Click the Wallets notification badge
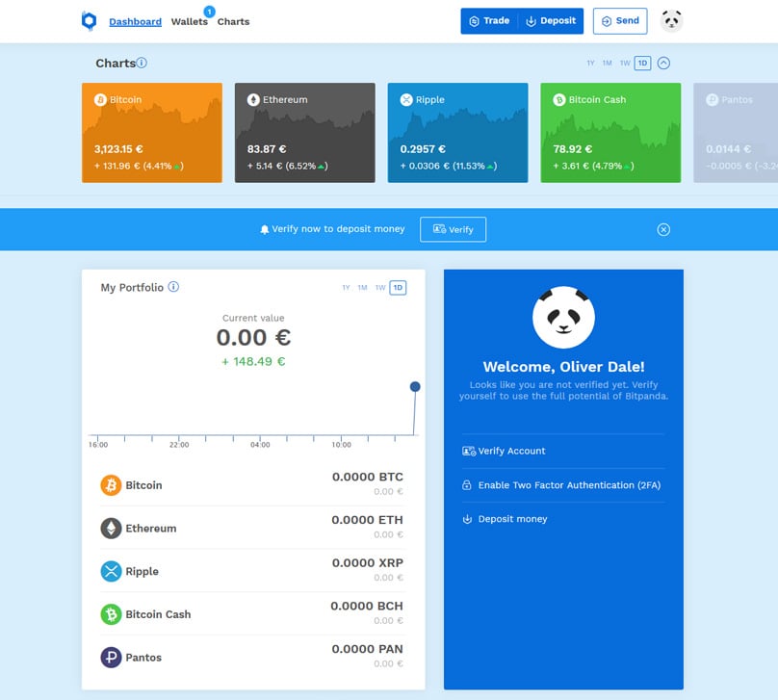Screen dimensions: 778x700 point(209,12)
